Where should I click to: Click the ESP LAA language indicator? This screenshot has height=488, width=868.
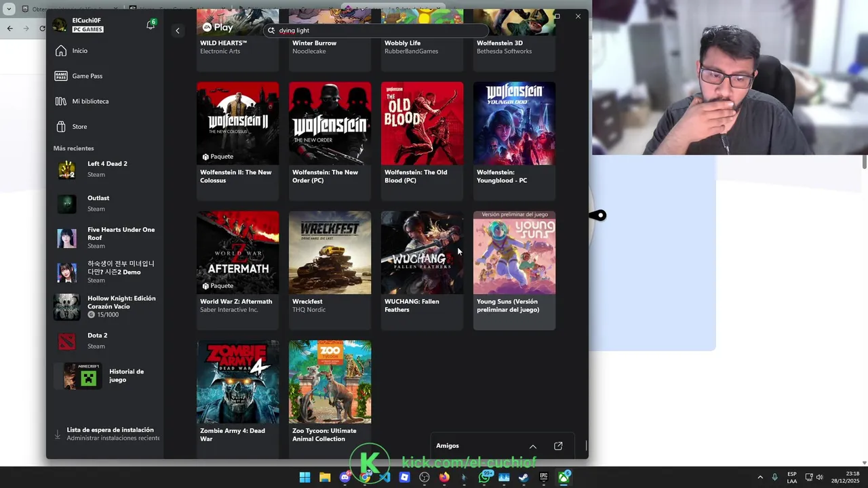(x=792, y=477)
